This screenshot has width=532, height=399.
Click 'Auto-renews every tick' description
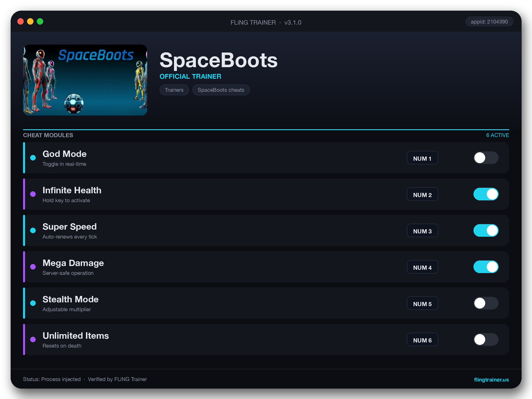[70, 237]
